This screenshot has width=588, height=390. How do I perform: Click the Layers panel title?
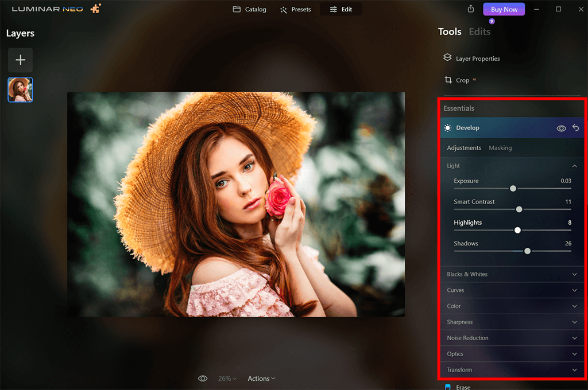pos(20,33)
